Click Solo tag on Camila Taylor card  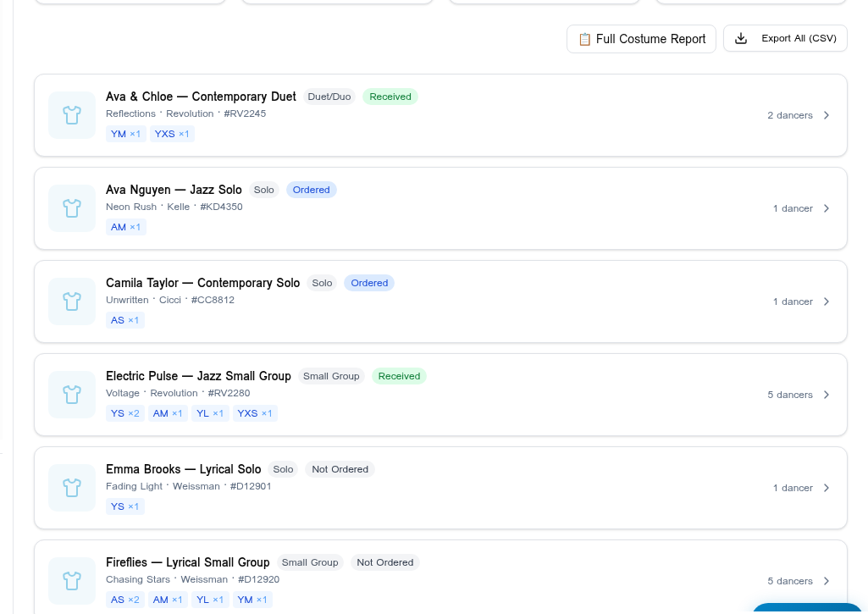click(x=322, y=282)
